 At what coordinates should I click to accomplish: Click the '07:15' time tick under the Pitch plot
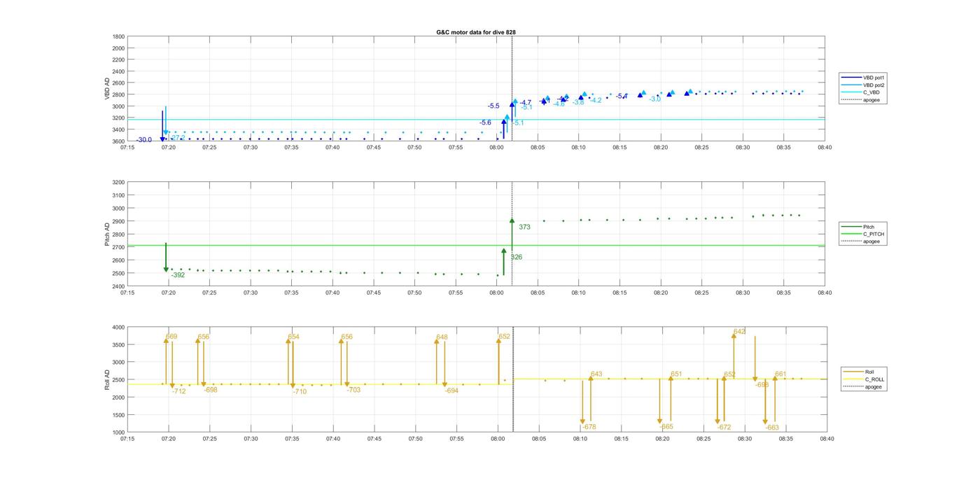coord(127,293)
